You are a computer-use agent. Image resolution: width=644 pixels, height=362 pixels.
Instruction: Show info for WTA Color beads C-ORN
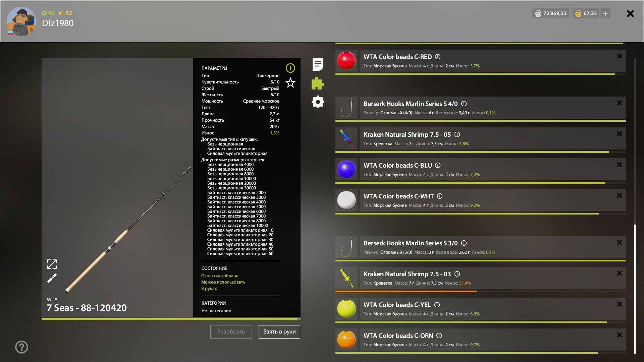point(439,336)
